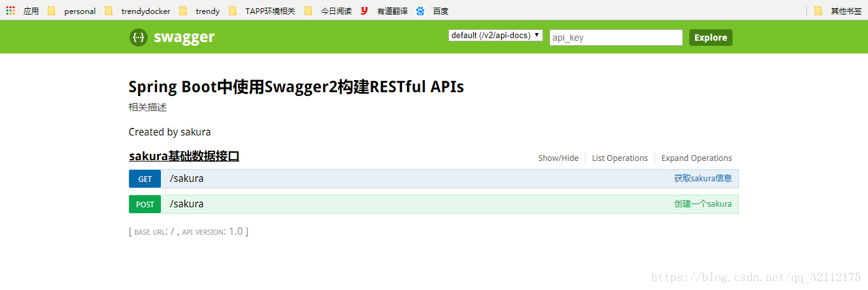This screenshot has width=868, height=290.
Task: Focus the api_key input field
Action: 616,38
